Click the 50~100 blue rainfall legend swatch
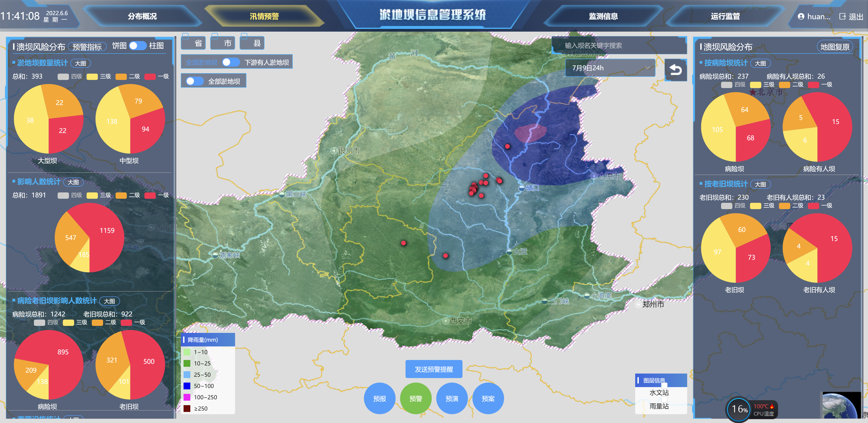Screen dimensions: 868x423 point(187,386)
